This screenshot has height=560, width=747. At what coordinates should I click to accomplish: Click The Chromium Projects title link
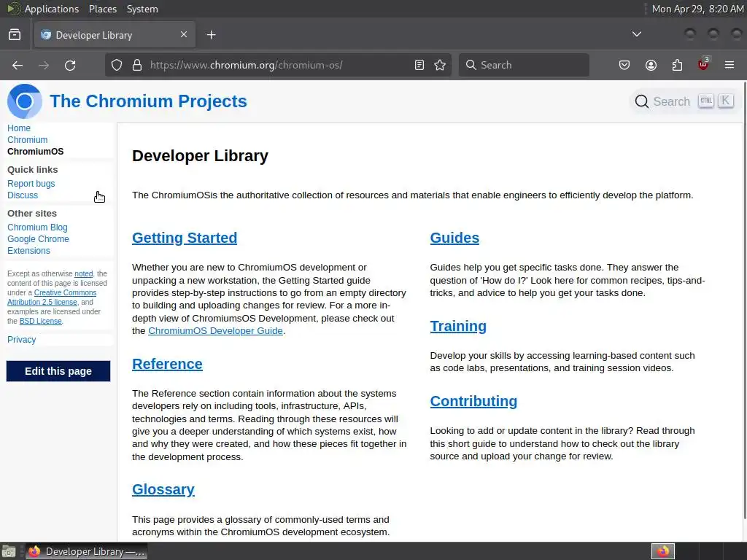tap(148, 101)
